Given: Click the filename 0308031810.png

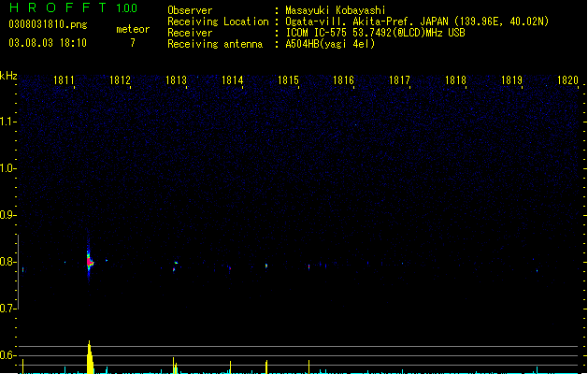Looking at the screenshot, I should tap(48, 24).
